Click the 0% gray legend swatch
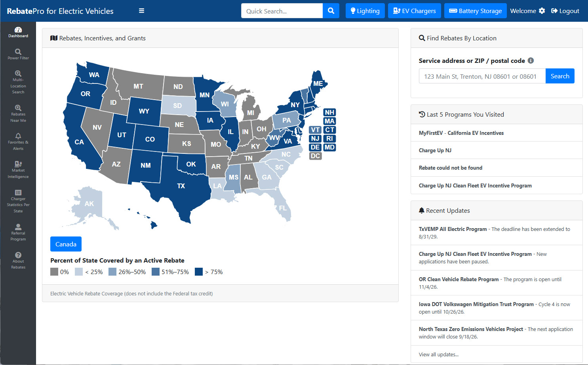 click(54, 272)
